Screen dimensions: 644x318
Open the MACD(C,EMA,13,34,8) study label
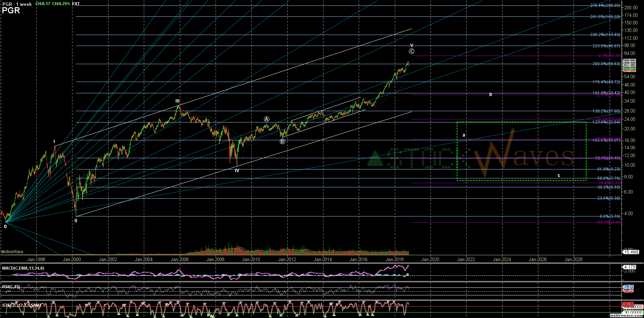(23, 268)
